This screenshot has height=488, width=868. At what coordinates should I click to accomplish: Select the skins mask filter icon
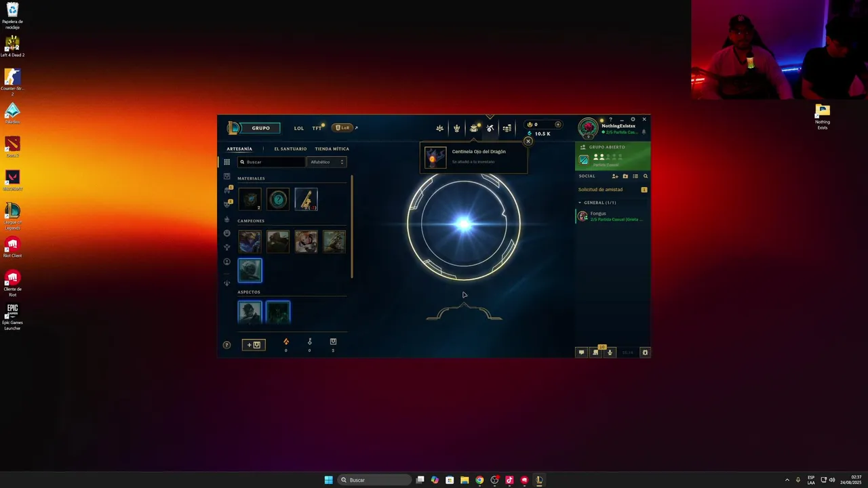click(226, 205)
